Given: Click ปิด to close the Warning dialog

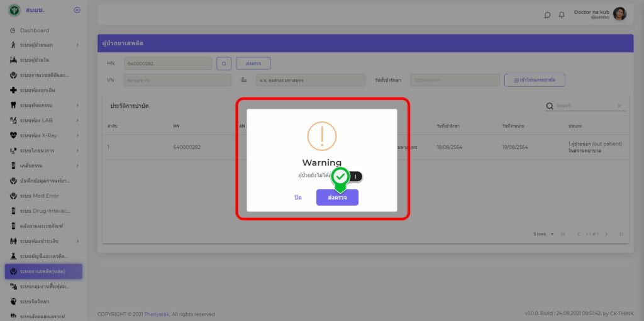Looking at the screenshot, I should pyautogui.click(x=298, y=198).
